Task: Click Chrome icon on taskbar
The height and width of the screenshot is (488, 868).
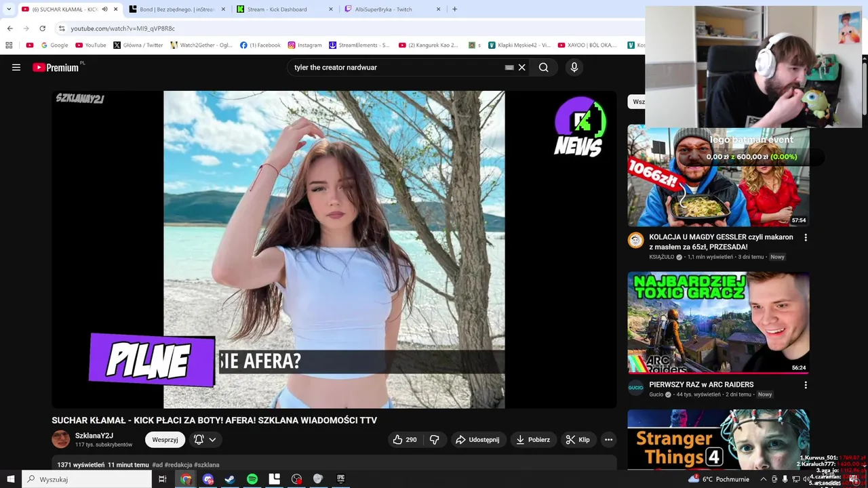Action: pos(186,479)
